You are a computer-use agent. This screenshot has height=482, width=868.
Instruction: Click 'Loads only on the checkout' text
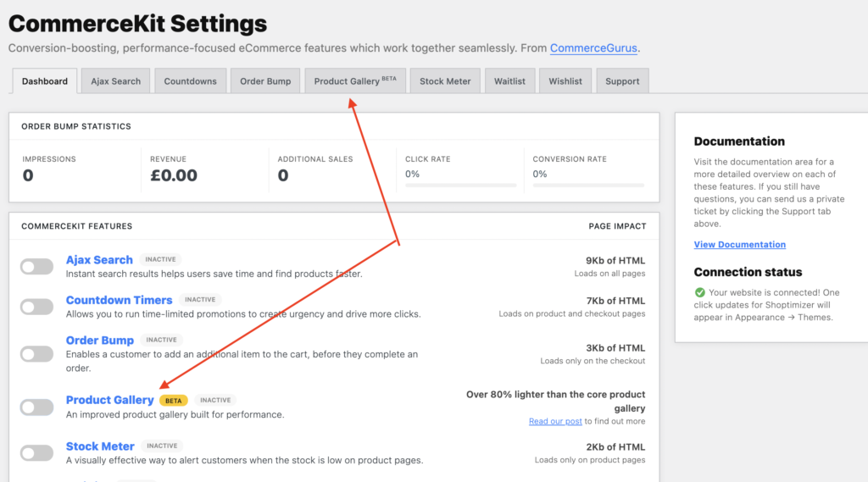coord(593,361)
